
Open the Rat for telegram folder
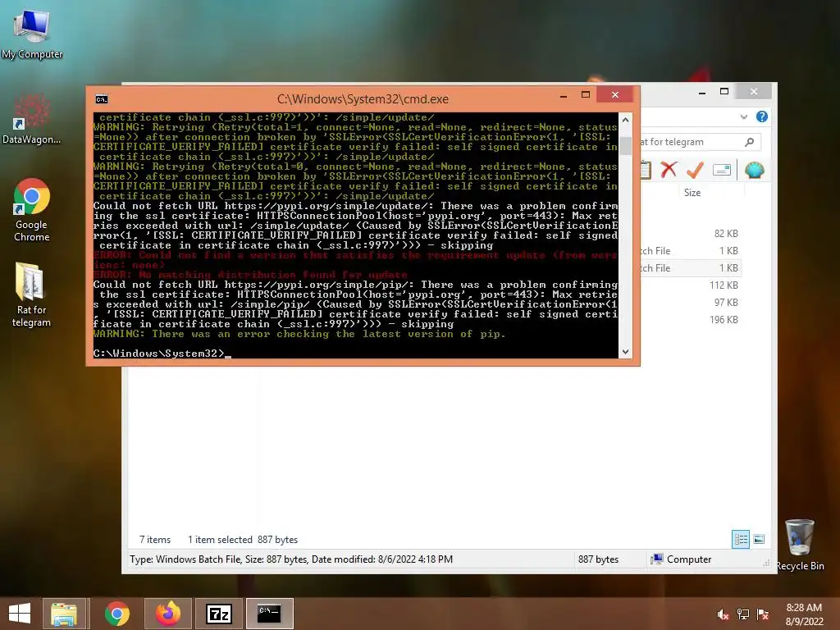pos(32,294)
